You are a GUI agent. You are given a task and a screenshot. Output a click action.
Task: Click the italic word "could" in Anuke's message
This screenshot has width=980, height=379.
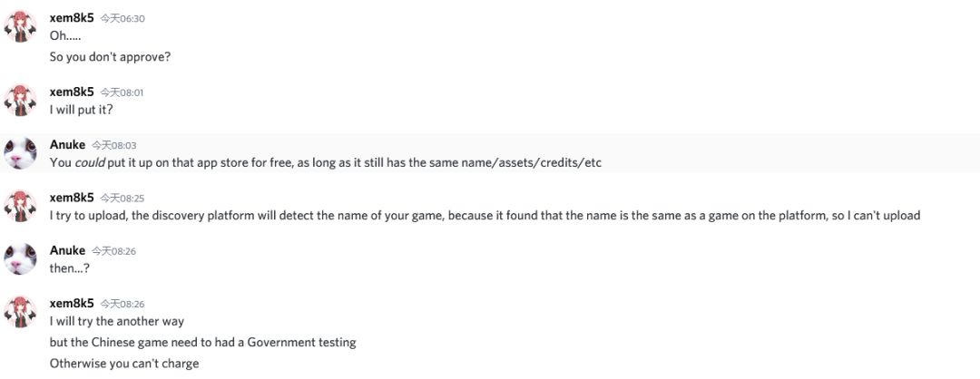pos(86,162)
